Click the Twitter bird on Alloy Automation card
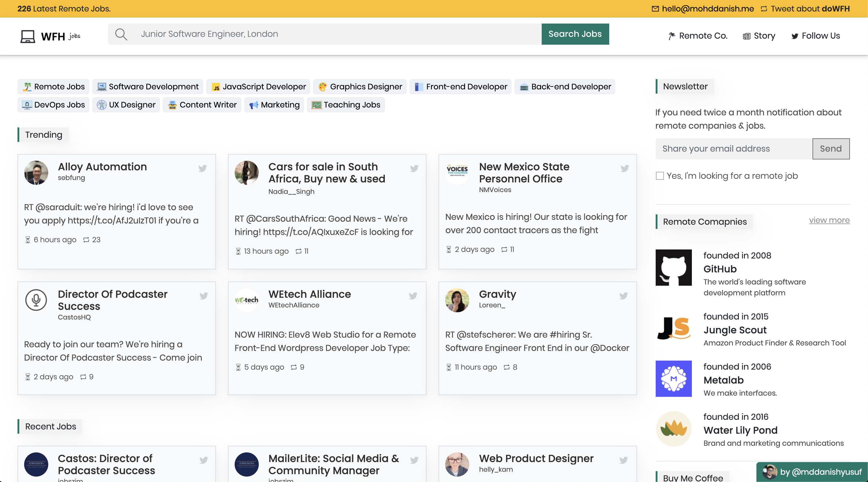Image resolution: width=868 pixels, height=482 pixels. click(x=203, y=169)
